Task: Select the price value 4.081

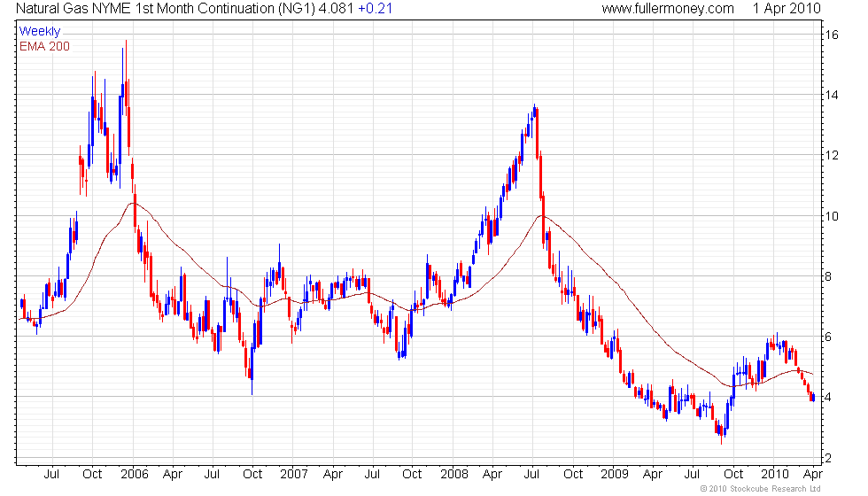Action: tap(336, 9)
